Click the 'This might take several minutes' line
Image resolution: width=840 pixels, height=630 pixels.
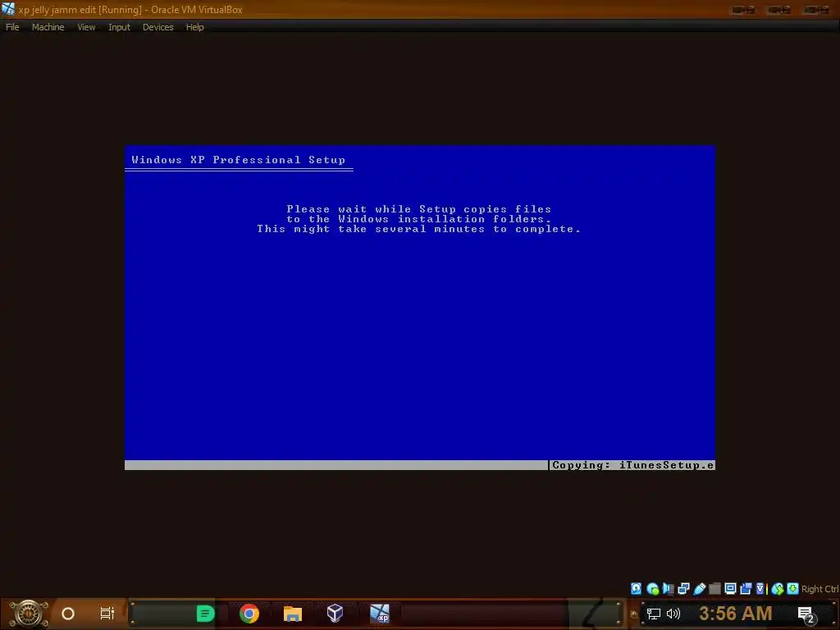point(419,229)
